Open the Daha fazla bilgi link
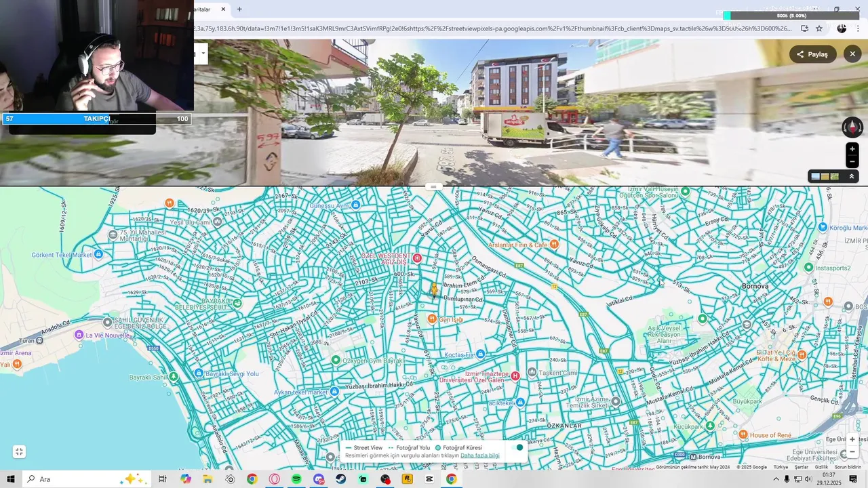The width and height of the screenshot is (868, 488). coord(479,455)
